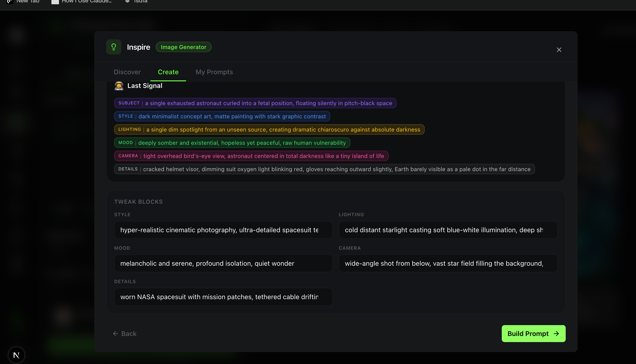Focus the LIGHTING tweak input field
This screenshot has height=364, width=636.
(448, 230)
